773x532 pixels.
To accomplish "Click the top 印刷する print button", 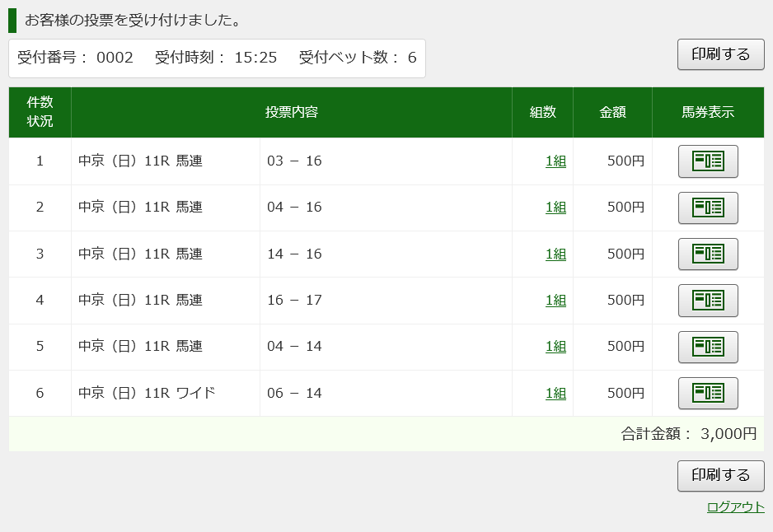I will click(x=720, y=54).
